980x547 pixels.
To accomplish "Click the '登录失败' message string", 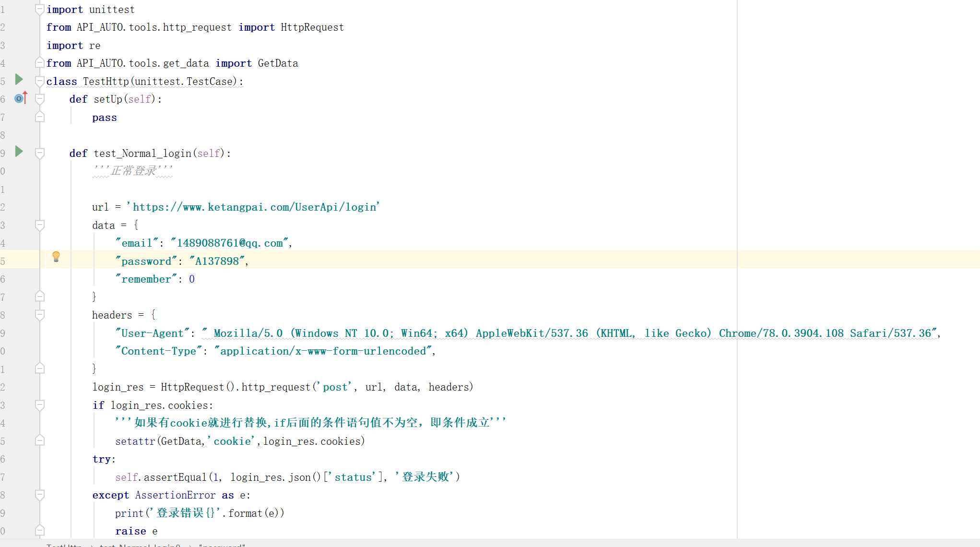I will coord(424,477).
